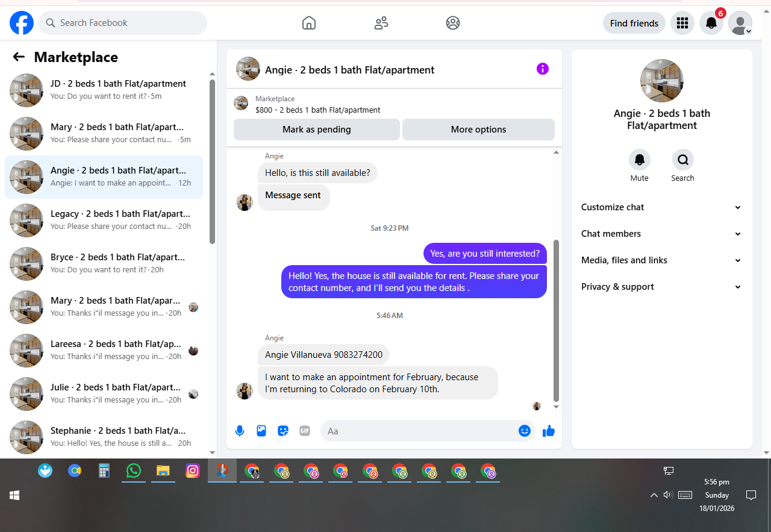This screenshot has height=532, width=771.
Task: Open JD conversation in Marketplace list
Action: [x=104, y=90]
